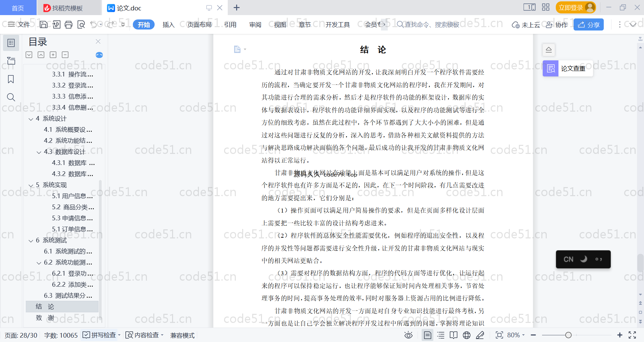Click the search command input field

[x=432, y=24]
